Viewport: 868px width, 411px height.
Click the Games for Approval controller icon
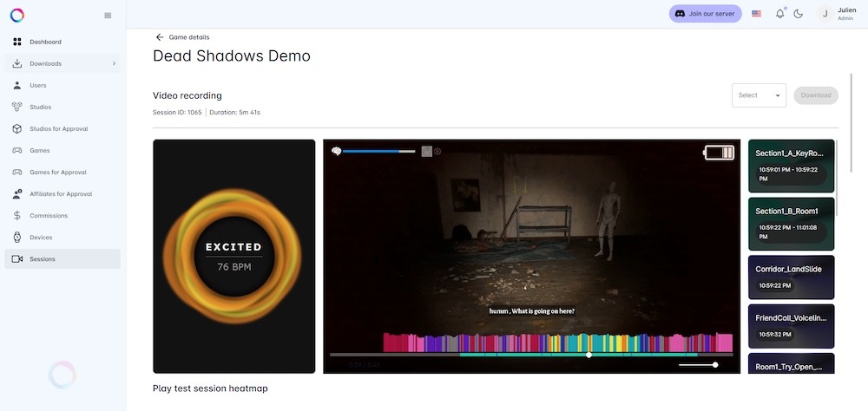(x=17, y=172)
